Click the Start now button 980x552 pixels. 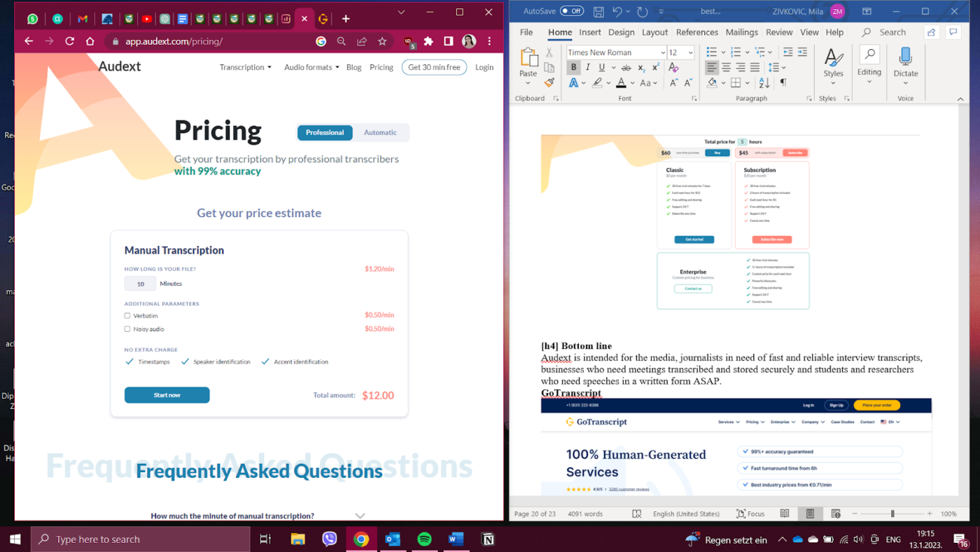tap(167, 395)
